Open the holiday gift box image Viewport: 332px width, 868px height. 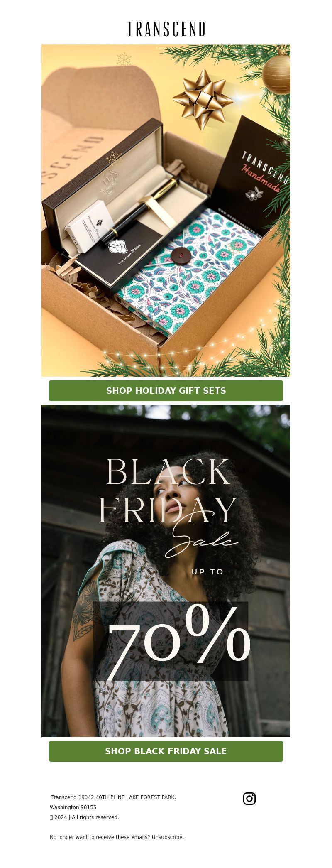click(166, 211)
